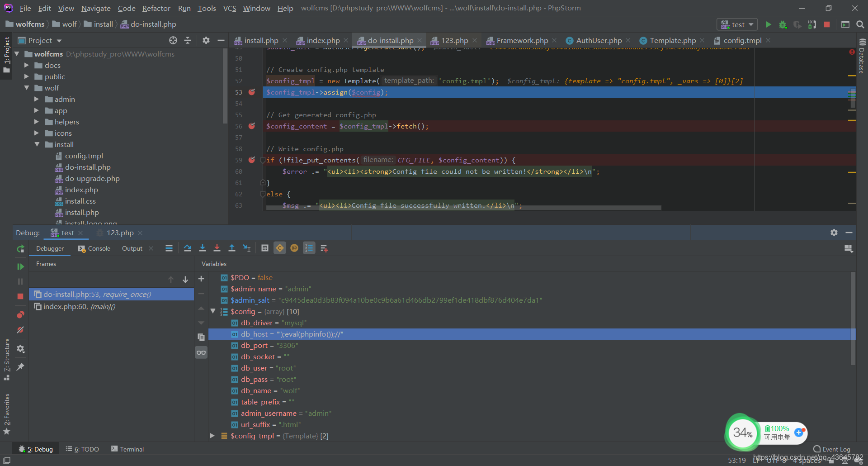Hide the Project tool window

click(x=221, y=40)
